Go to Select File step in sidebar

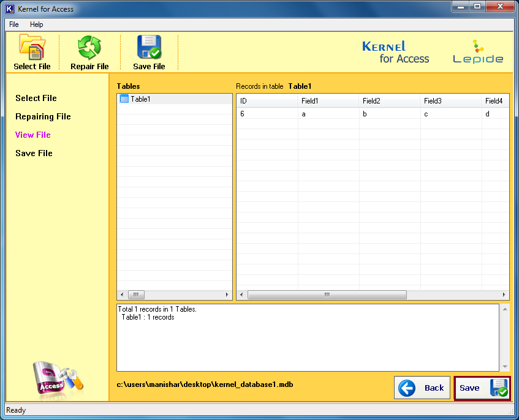pos(36,98)
